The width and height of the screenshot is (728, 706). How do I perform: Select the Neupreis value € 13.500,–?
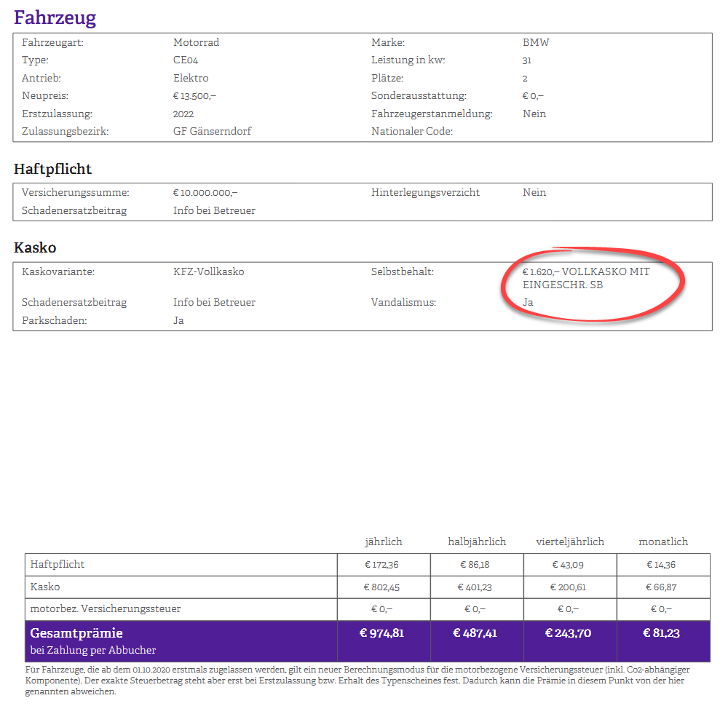click(194, 96)
